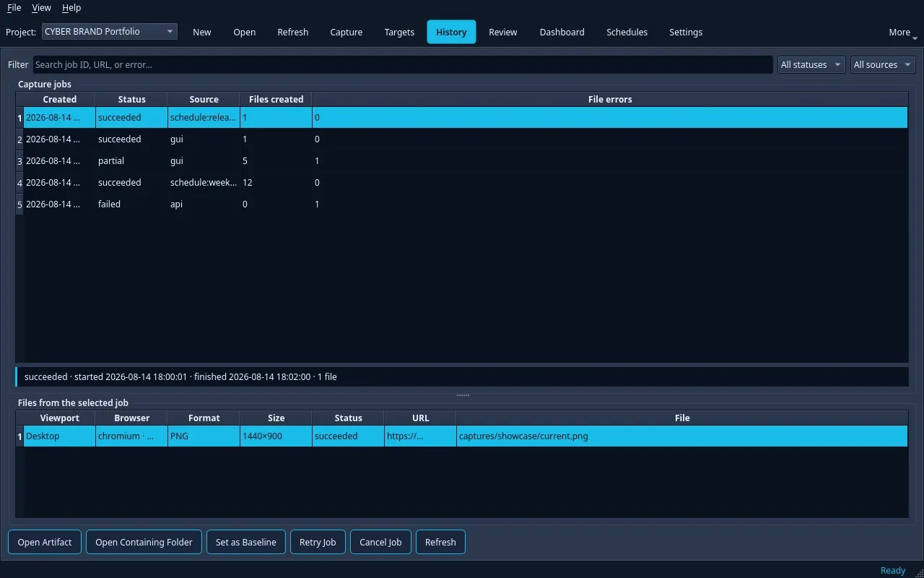Image resolution: width=924 pixels, height=578 pixels.
Task: Sort jobs by File errors header
Action: [x=610, y=99]
